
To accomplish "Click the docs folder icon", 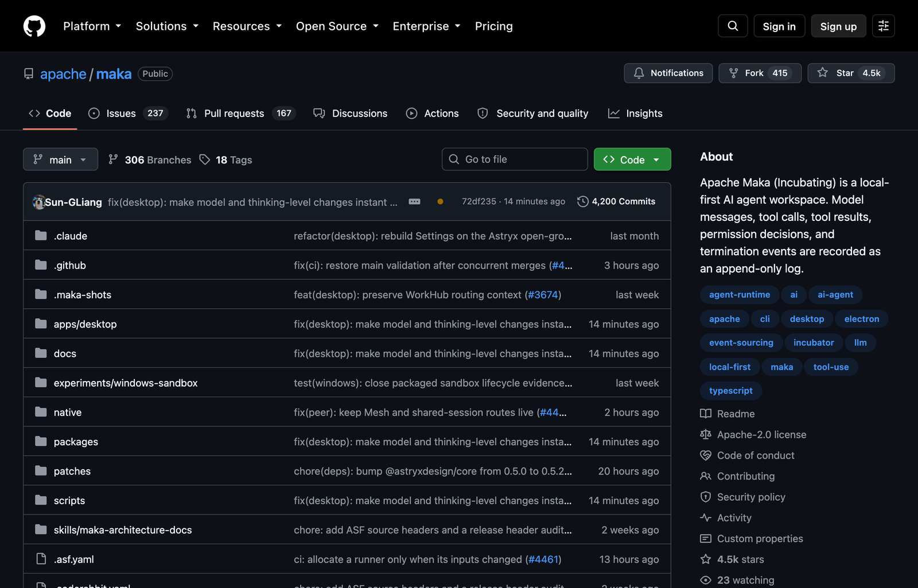I will [x=41, y=353].
